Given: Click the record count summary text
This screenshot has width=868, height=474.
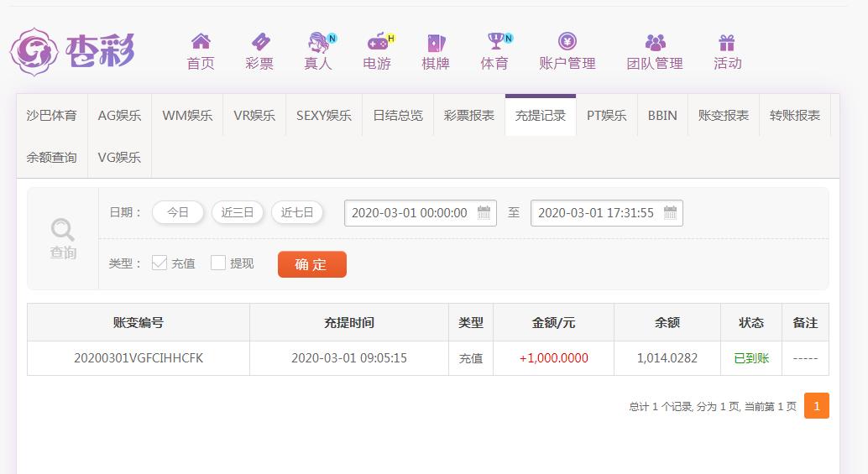Looking at the screenshot, I should click(713, 407).
